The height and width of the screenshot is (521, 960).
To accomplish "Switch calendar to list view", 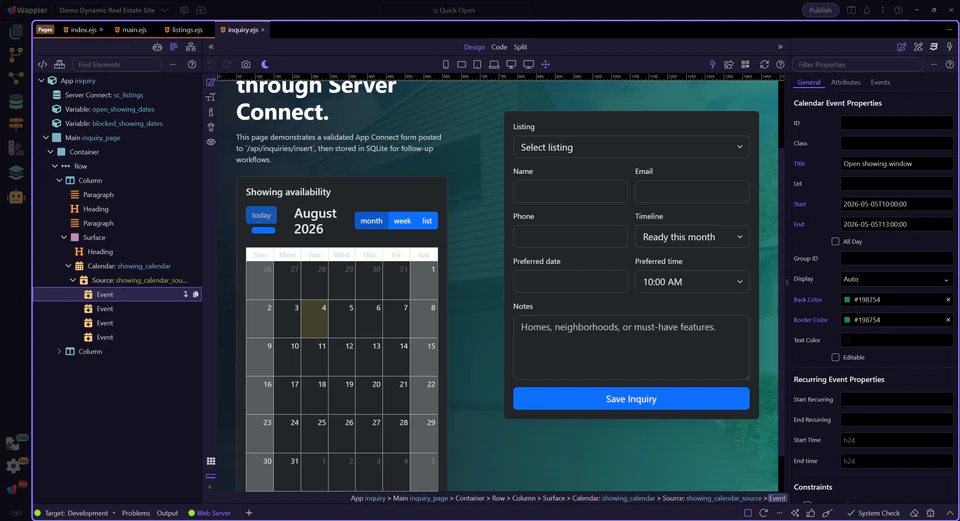I will [x=427, y=220].
